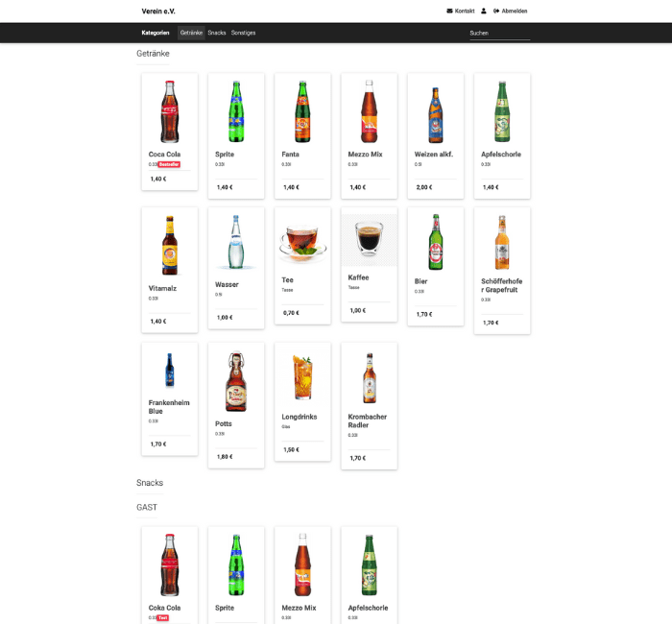Click the Mezzo Mix bottle in Getränke

pyautogui.click(x=369, y=111)
